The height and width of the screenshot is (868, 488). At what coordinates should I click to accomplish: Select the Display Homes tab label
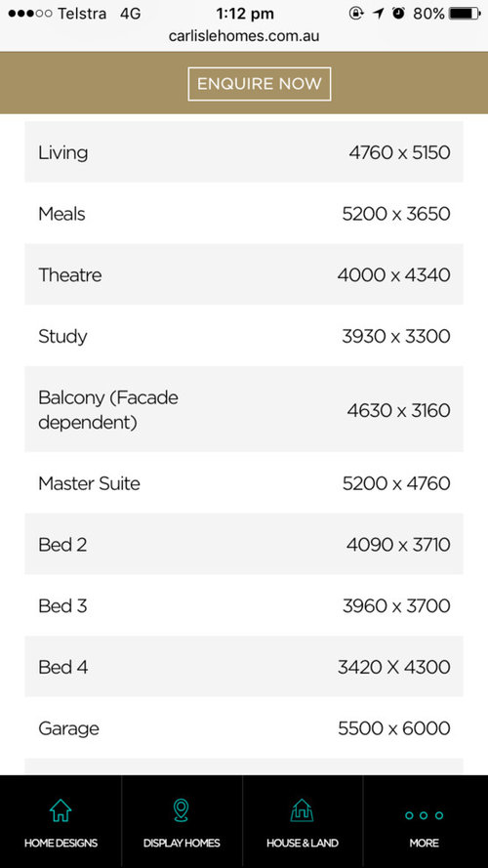point(182,843)
